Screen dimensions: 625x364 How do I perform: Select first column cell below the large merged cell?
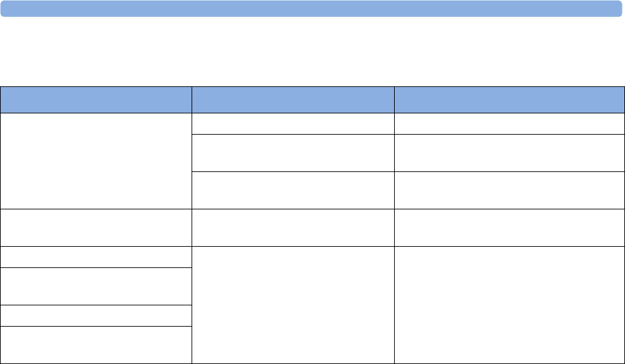pos(96,227)
